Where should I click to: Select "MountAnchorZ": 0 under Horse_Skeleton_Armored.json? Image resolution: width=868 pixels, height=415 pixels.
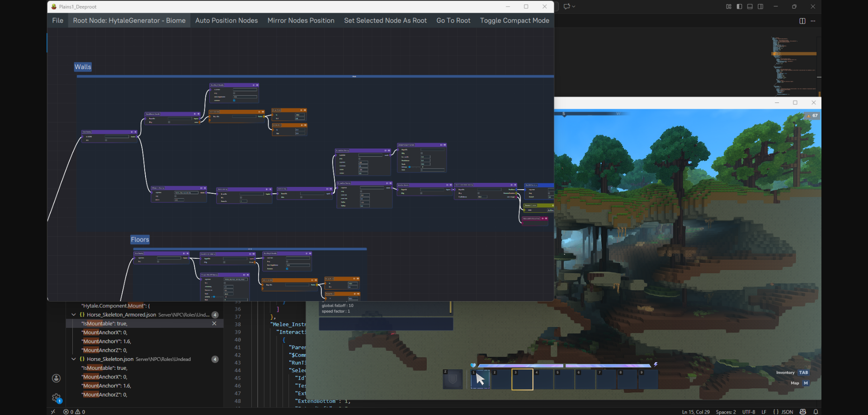[104, 350]
